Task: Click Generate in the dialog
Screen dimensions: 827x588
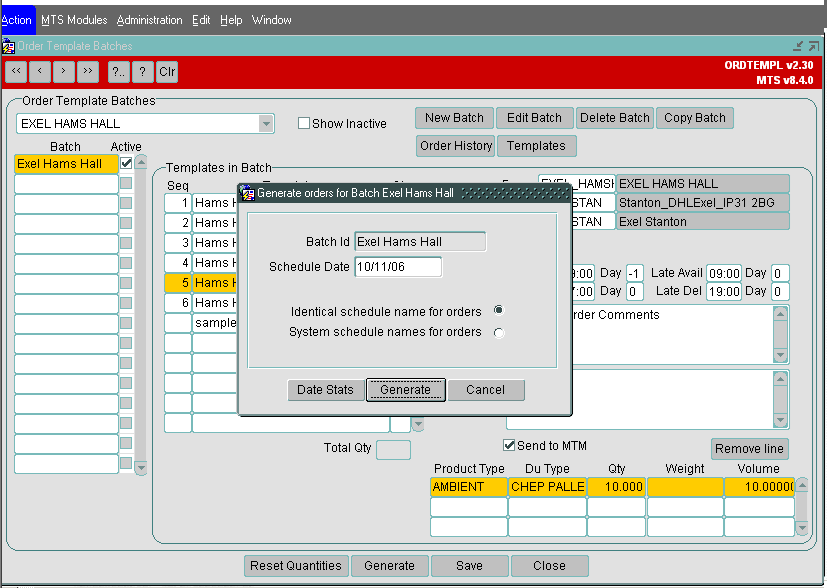Action: point(406,390)
